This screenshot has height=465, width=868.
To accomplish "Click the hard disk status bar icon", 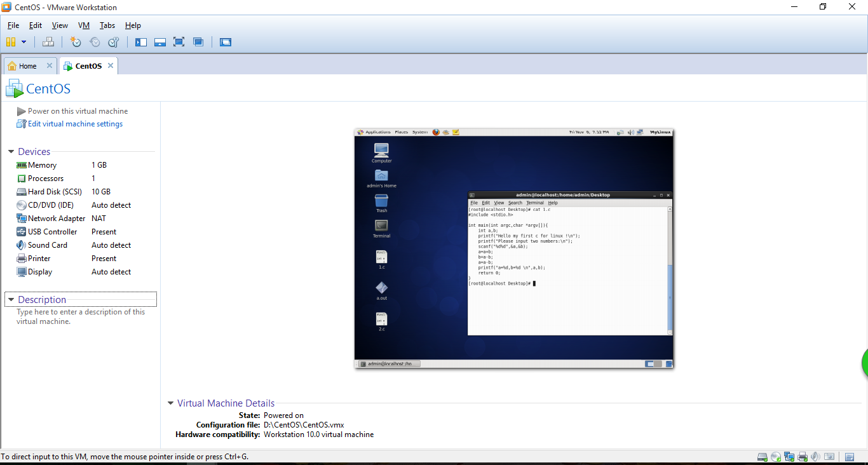I will coord(763,457).
